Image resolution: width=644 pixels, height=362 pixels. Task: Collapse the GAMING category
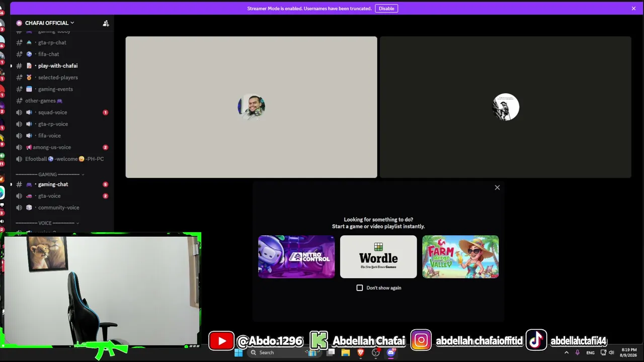50,174
